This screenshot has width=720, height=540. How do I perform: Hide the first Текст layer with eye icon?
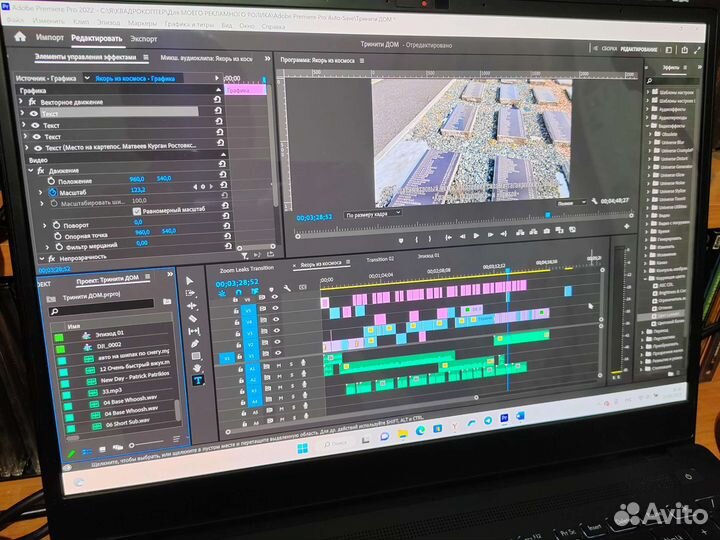[x=32, y=113]
